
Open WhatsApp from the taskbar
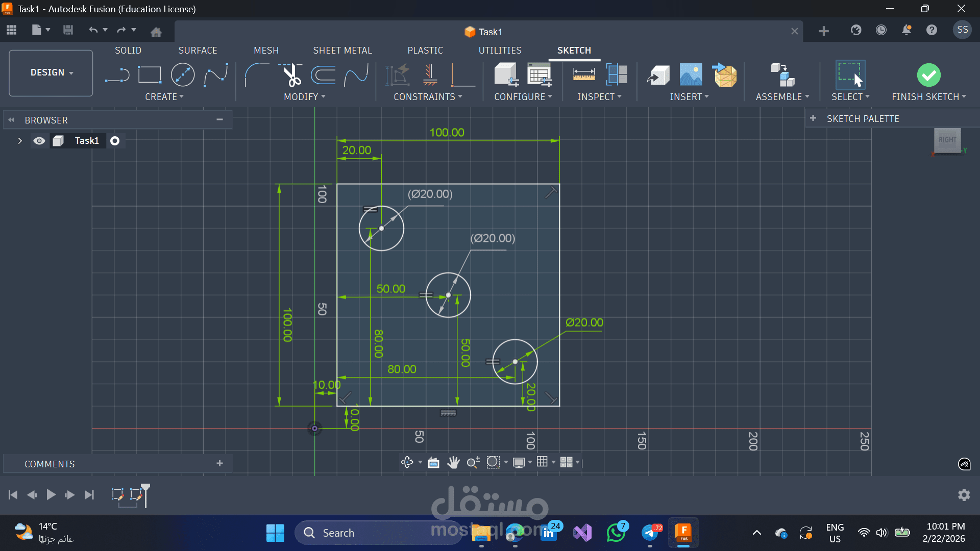[616, 533]
